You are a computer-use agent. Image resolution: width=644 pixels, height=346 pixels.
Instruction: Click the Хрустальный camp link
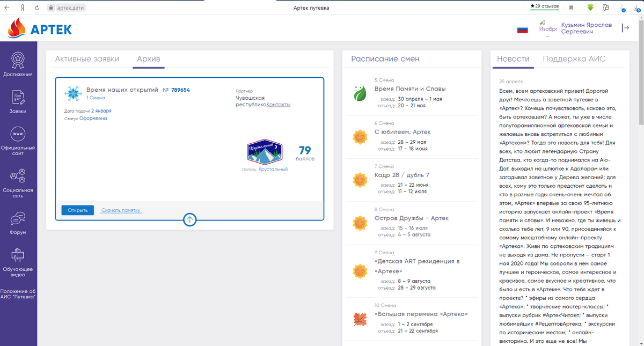(x=273, y=169)
